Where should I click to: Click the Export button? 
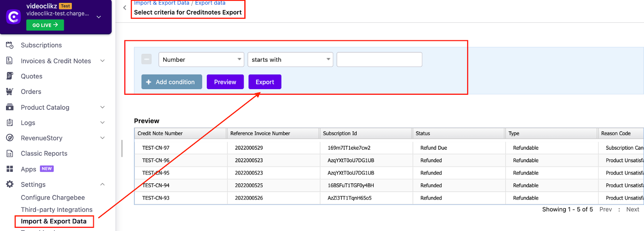[264, 82]
